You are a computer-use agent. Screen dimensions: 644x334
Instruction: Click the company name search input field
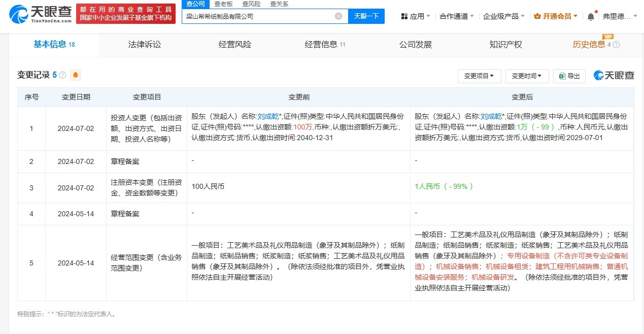pos(258,16)
